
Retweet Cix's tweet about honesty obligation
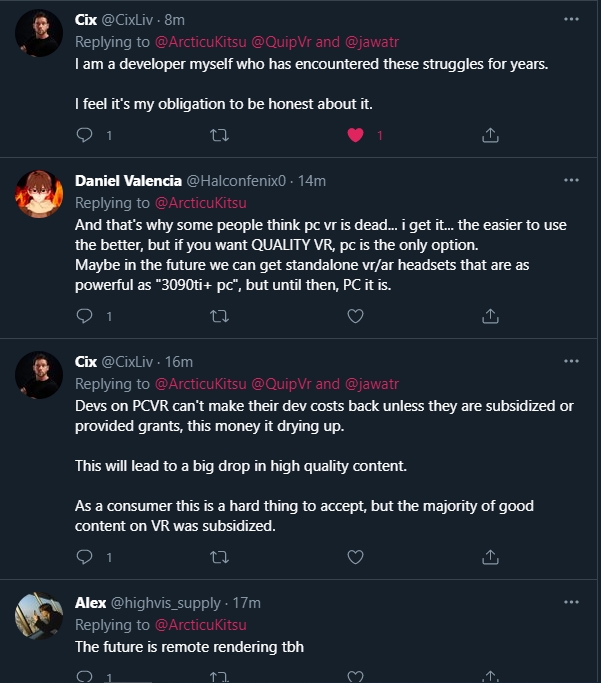point(219,135)
